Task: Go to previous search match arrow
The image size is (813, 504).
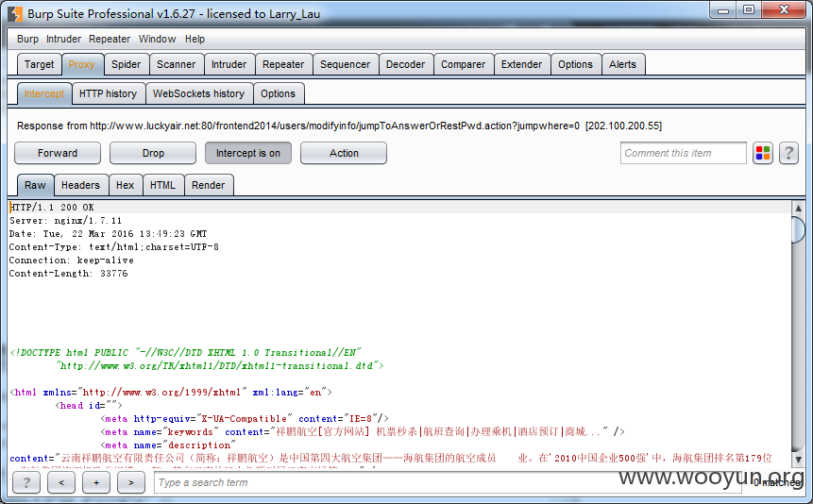Action: 61,482
